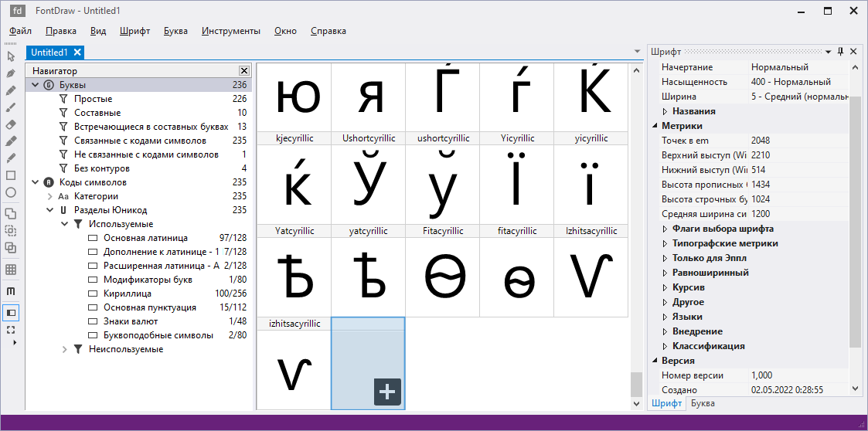
Task: Open the document tabs list dropdown
Action: pos(637,52)
